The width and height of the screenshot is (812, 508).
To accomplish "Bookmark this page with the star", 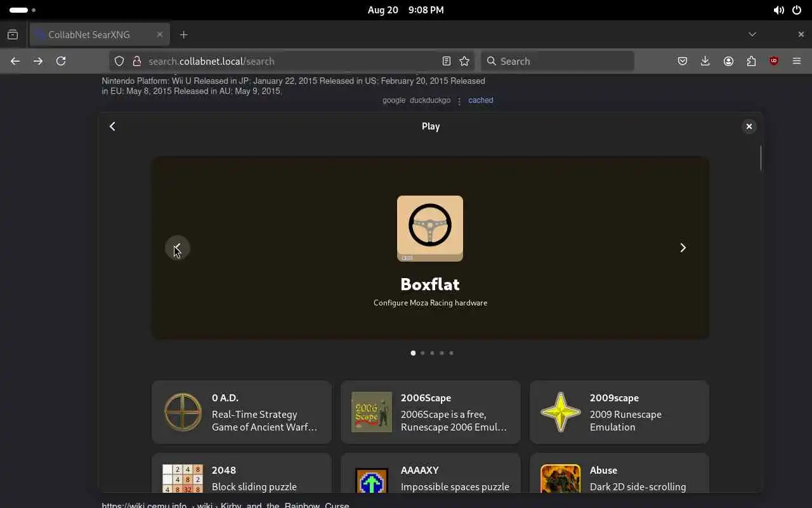I will point(464,61).
